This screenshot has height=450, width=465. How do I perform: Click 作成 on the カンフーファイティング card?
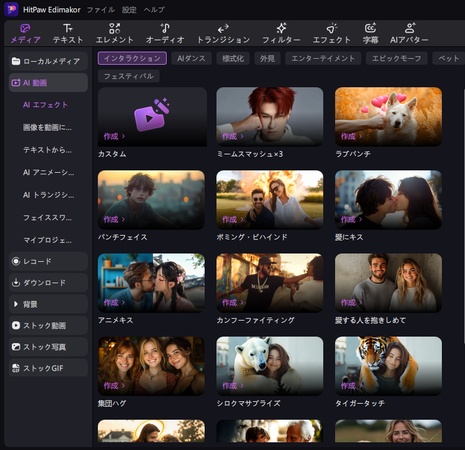[233, 302]
